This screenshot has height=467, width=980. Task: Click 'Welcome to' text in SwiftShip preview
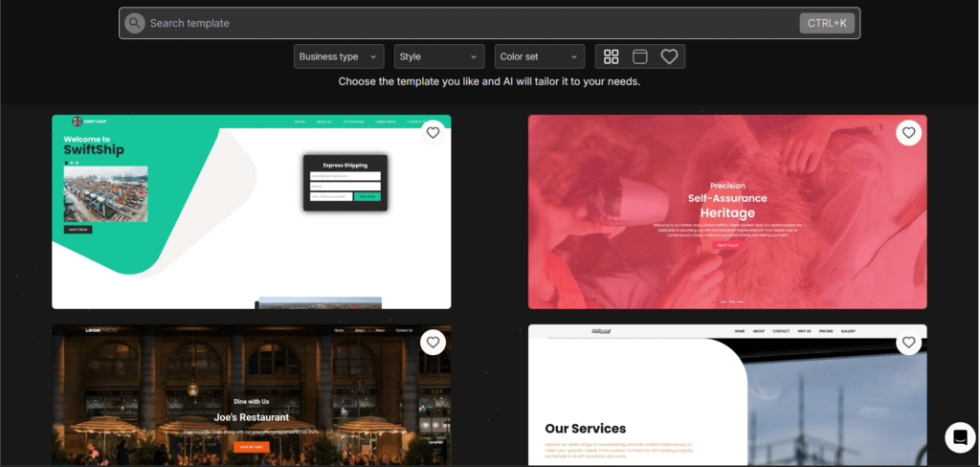pyautogui.click(x=87, y=140)
